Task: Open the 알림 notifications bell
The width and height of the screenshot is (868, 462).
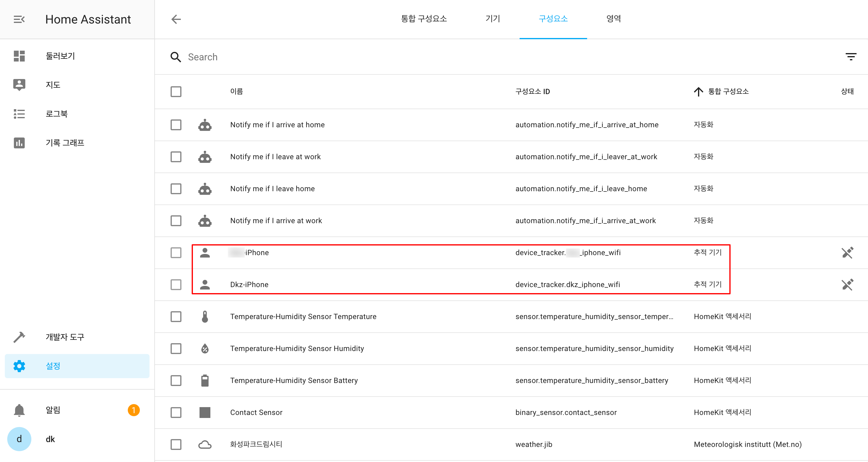Action: point(19,410)
